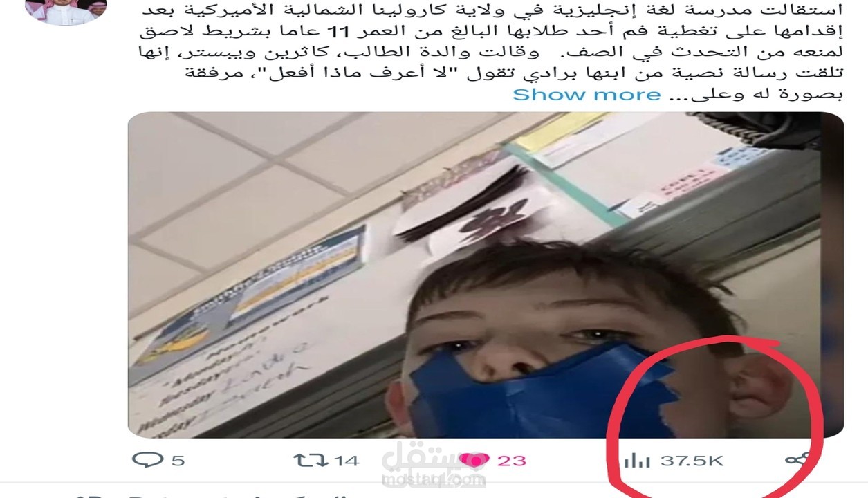
Task: Click the mostaql.com watermark logo
Action: (434, 468)
